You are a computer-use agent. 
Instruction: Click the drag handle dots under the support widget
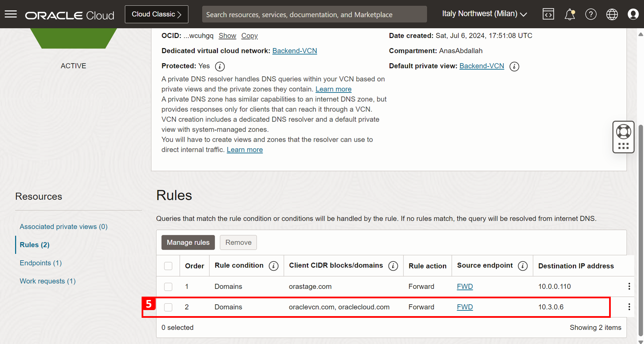click(x=624, y=146)
